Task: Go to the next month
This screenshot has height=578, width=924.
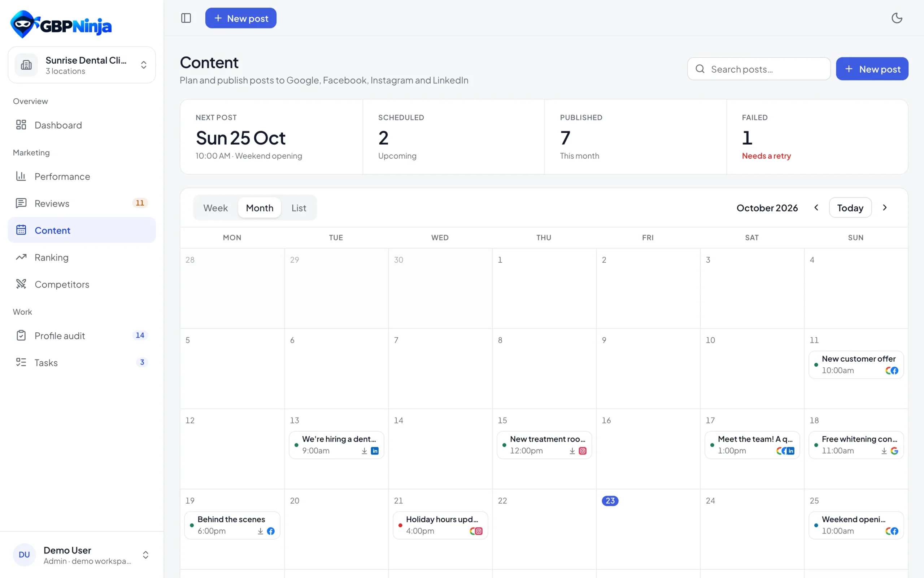Action: 884,207
